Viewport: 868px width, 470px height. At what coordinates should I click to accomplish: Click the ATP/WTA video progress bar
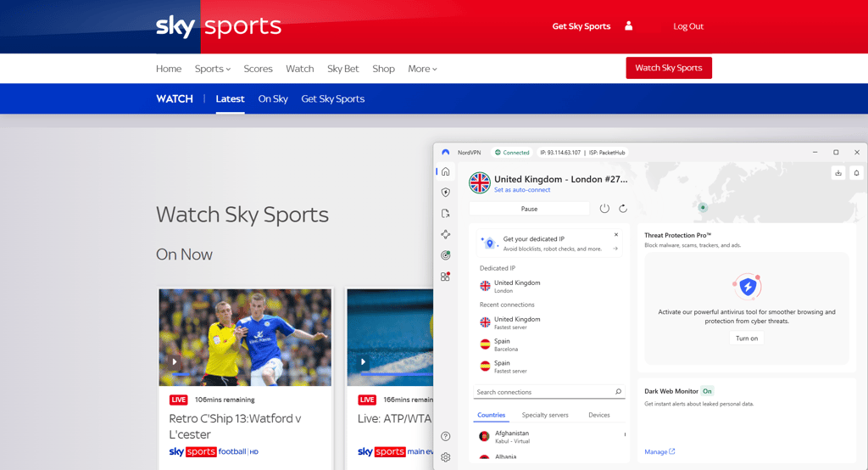(397, 374)
